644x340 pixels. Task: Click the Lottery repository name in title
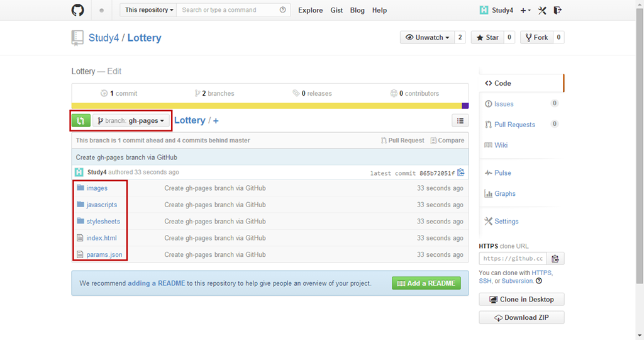(x=144, y=38)
